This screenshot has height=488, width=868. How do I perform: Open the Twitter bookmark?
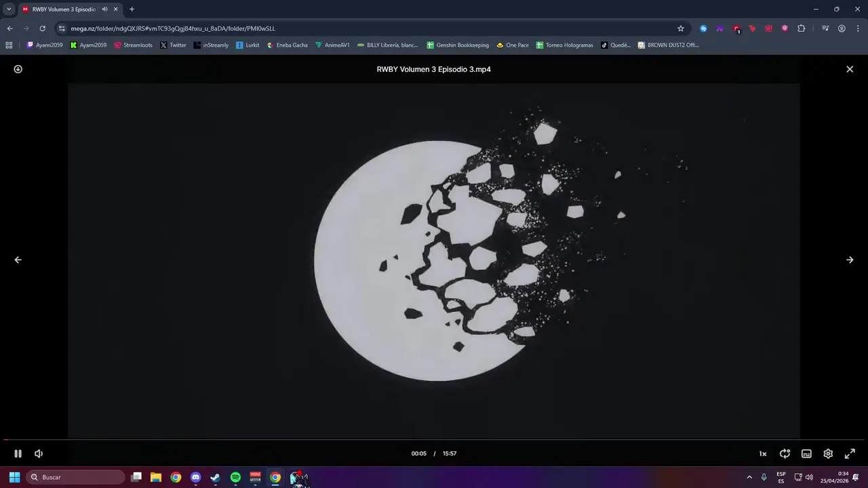[x=173, y=45]
